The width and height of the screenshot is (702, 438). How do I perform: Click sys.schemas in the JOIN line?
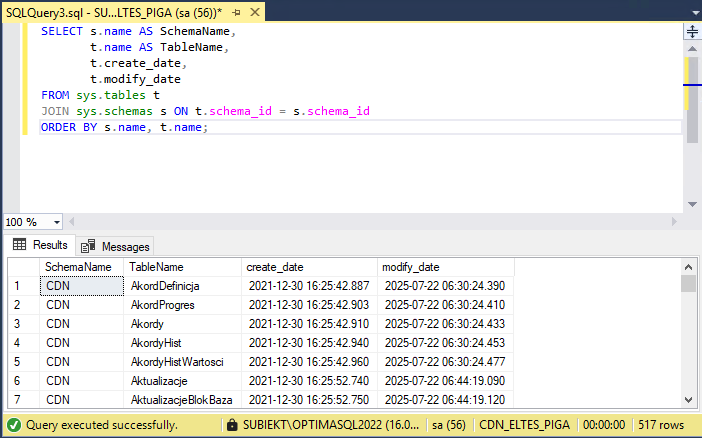114,112
